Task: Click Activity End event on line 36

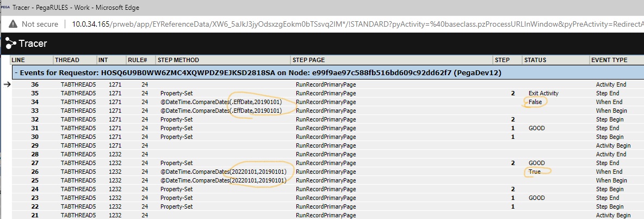Action: 611,84
